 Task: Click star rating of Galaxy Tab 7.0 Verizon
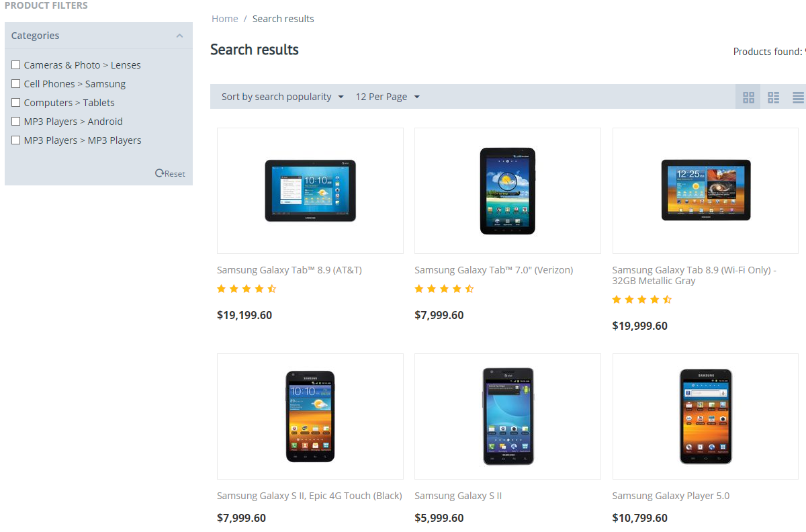point(444,289)
